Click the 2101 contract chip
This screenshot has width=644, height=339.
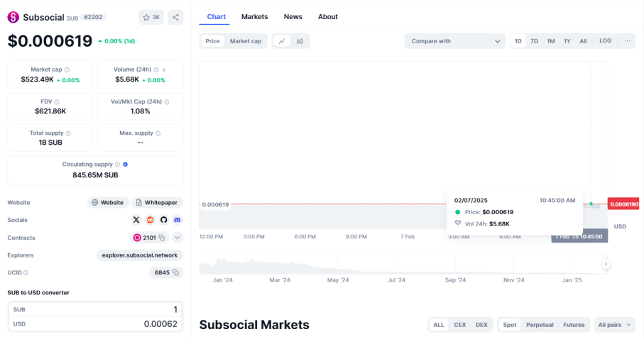[149, 238]
